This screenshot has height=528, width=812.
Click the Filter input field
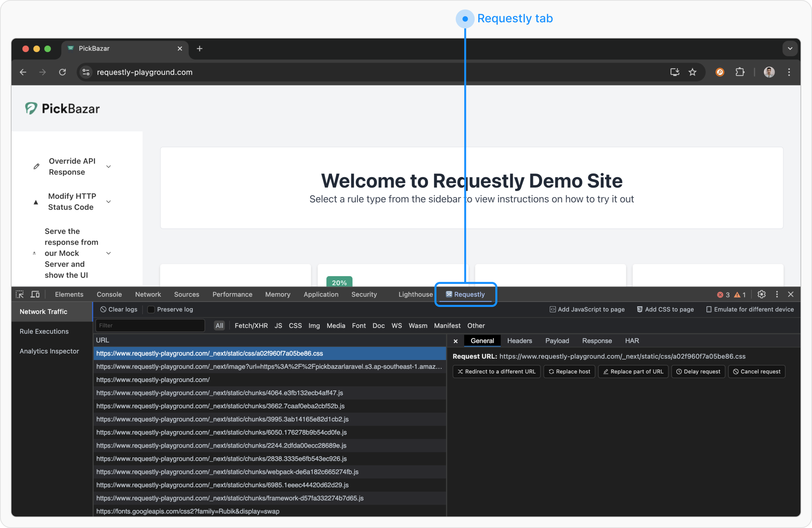click(x=150, y=326)
